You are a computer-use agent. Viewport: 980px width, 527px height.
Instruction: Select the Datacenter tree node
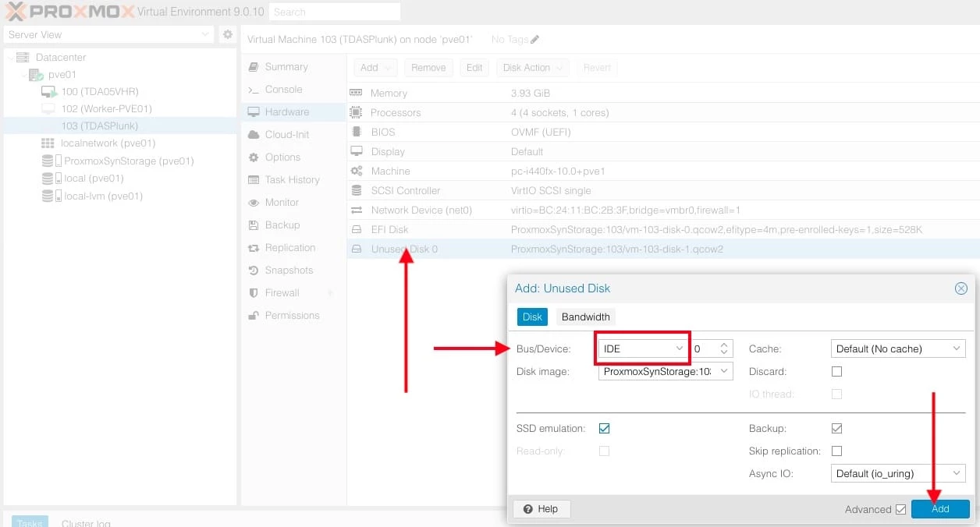coord(61,57)
